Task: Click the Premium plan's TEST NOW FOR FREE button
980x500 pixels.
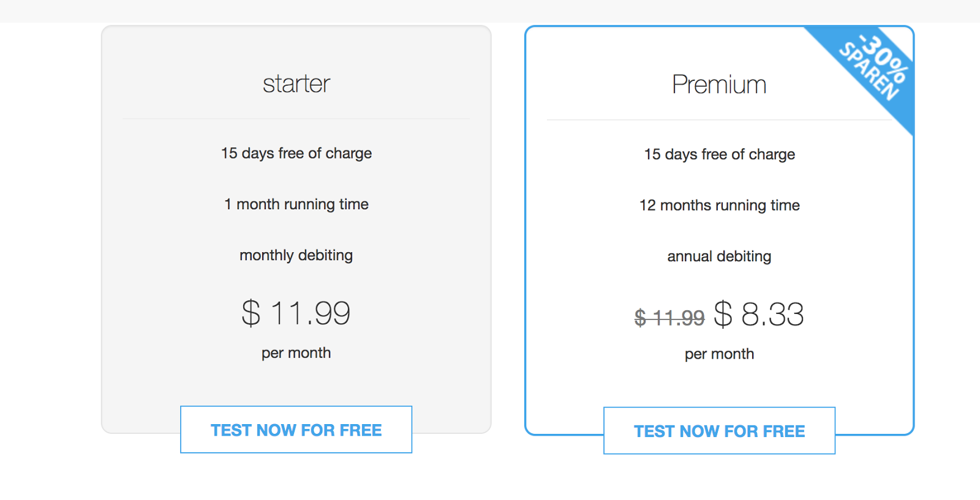Action: point(719,431)
